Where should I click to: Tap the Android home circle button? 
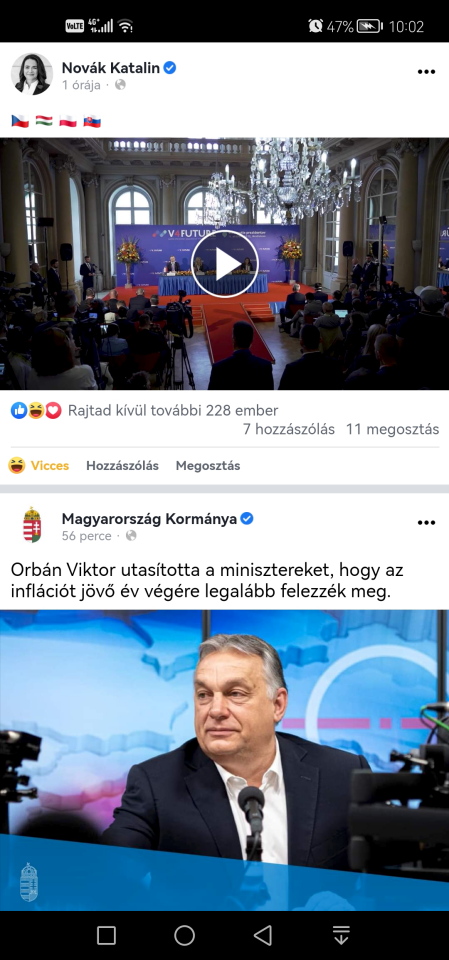184,935
